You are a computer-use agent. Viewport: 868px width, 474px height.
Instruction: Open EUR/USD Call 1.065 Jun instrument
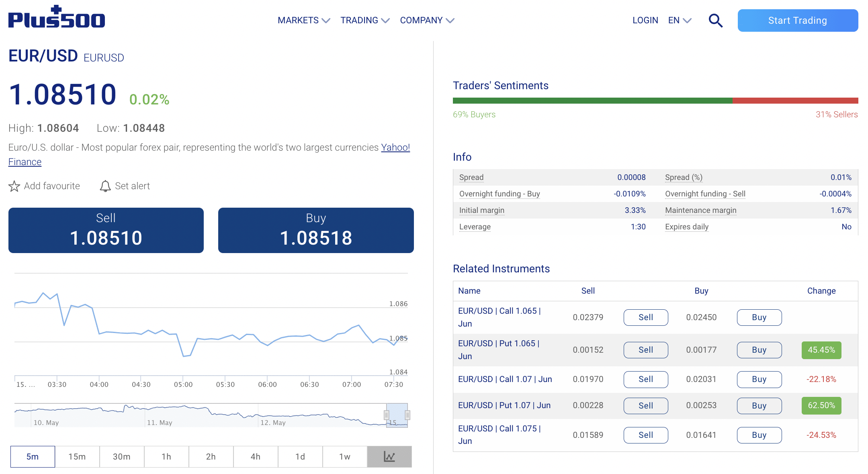pyautogui.click(x=500, y=317)
